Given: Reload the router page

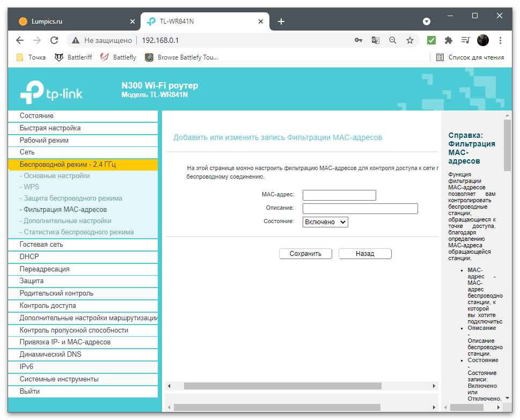Looking at the screenshot, I should 54,40.
